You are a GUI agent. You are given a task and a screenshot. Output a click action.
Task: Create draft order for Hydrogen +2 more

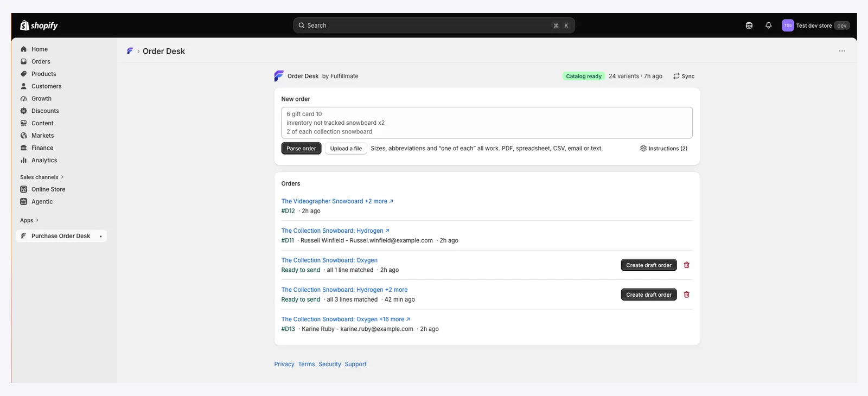point(649,295)
